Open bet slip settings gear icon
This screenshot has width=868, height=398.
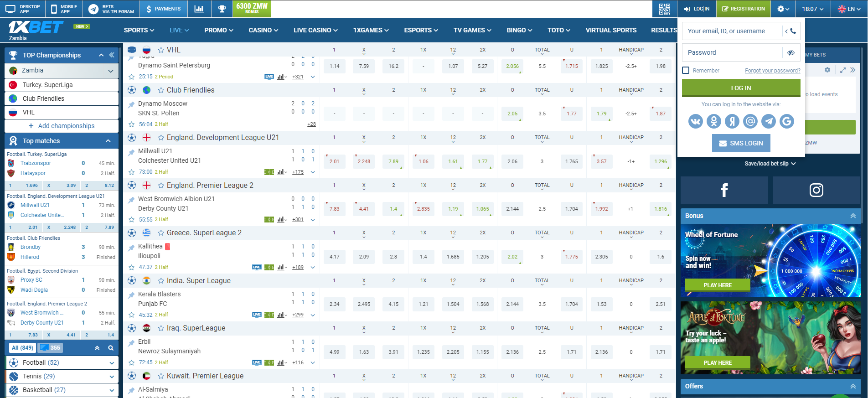point(827,70)
